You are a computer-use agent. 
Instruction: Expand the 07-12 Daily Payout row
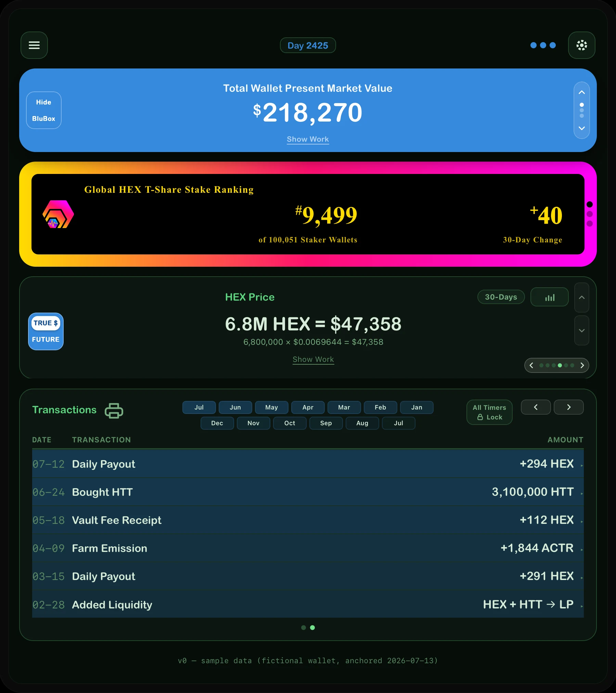tap(308, 464)
